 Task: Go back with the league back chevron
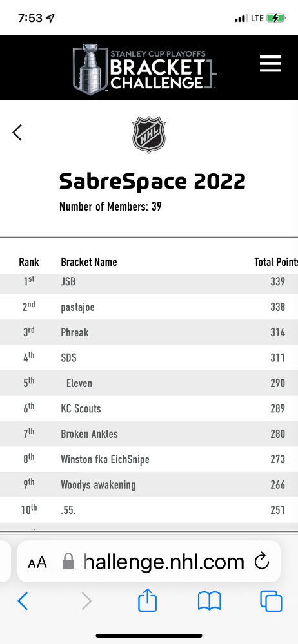click(x=17, y=133)
